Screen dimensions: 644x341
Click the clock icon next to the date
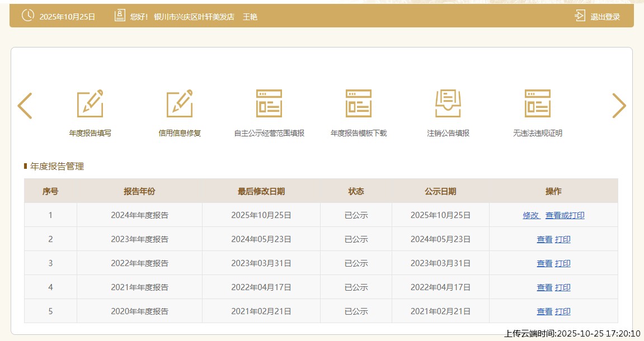pos(28,16)
